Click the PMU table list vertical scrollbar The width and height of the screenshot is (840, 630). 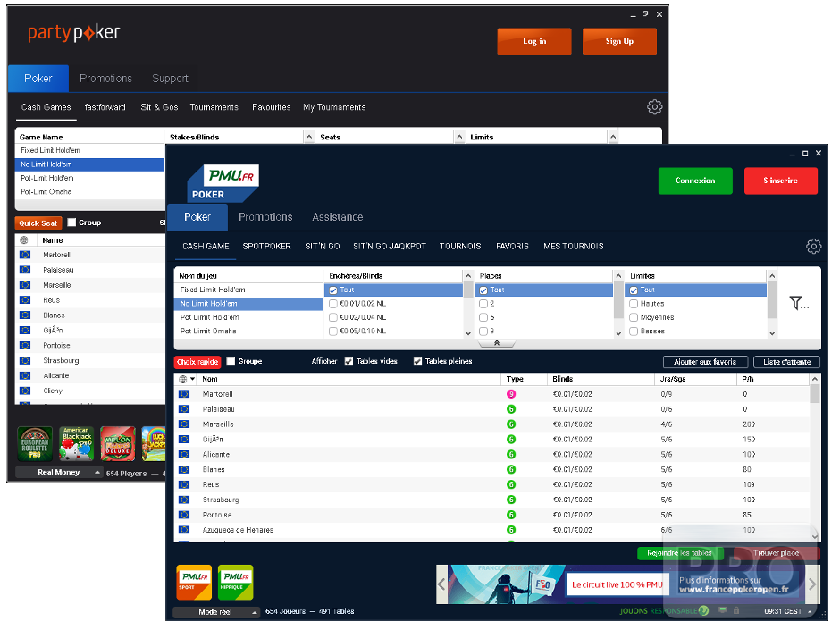click(x=815, y=458)
